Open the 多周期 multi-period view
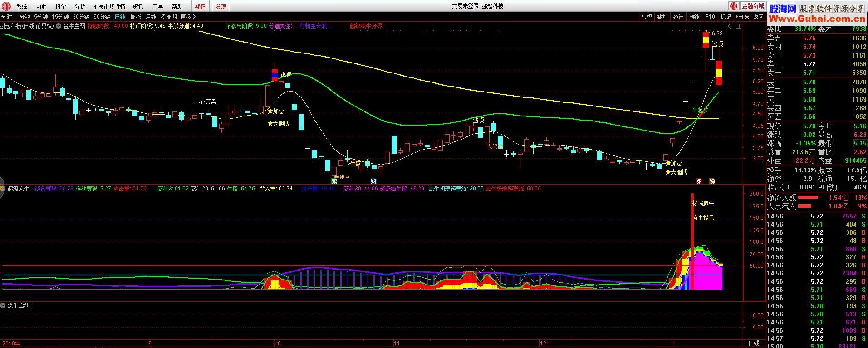The height and width of the screenshot is (348, 868). click(x=168, y=17)
